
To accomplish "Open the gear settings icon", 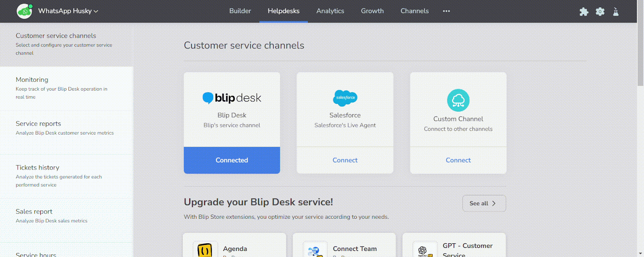I will click(x=600, y=12).
